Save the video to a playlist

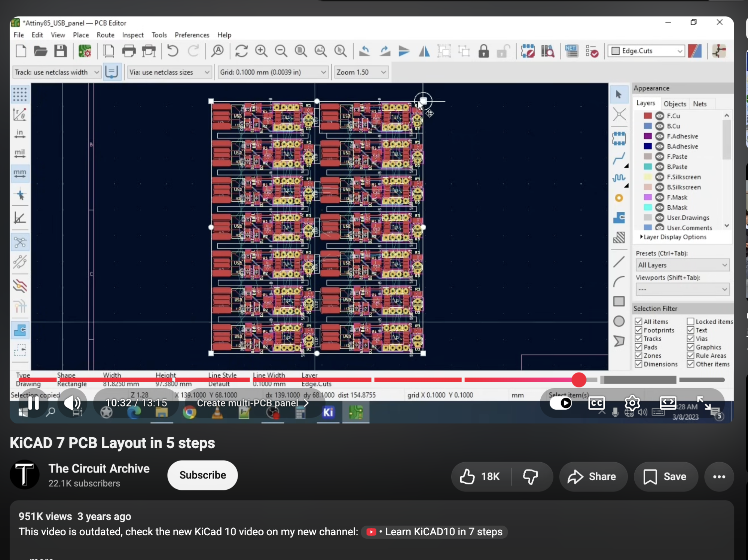click(665, 477)
